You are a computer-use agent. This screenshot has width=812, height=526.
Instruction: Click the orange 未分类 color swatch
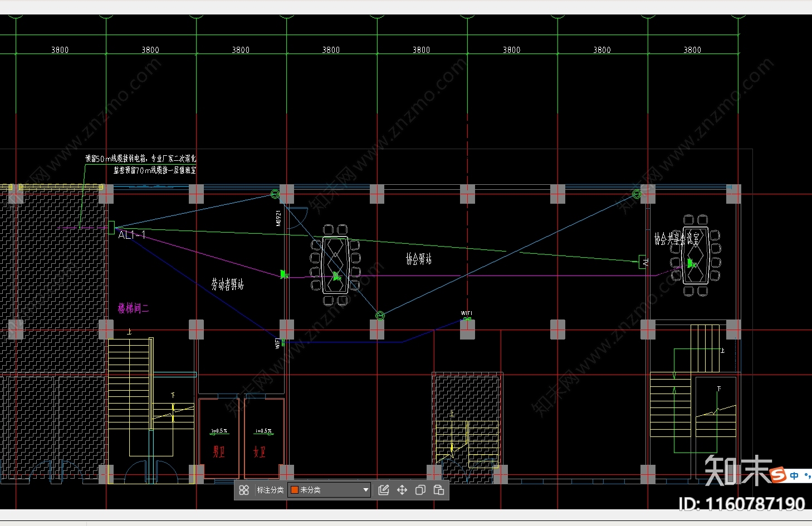tap(295, 490)
